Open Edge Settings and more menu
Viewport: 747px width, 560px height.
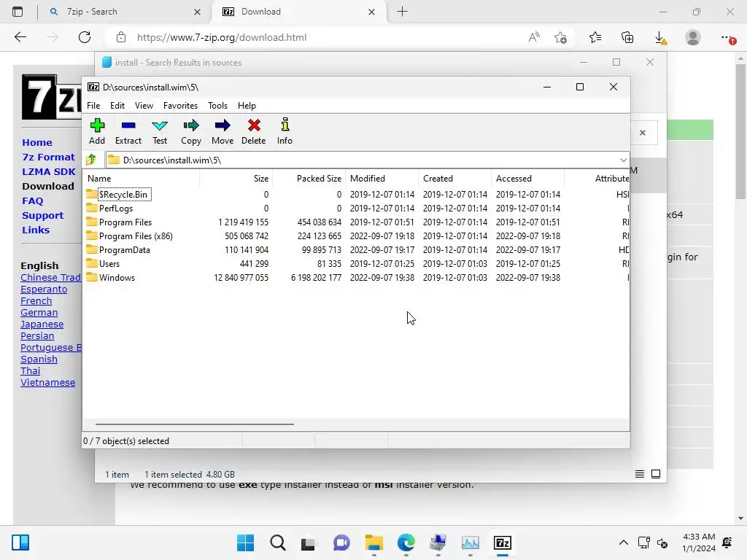[727, 38]
